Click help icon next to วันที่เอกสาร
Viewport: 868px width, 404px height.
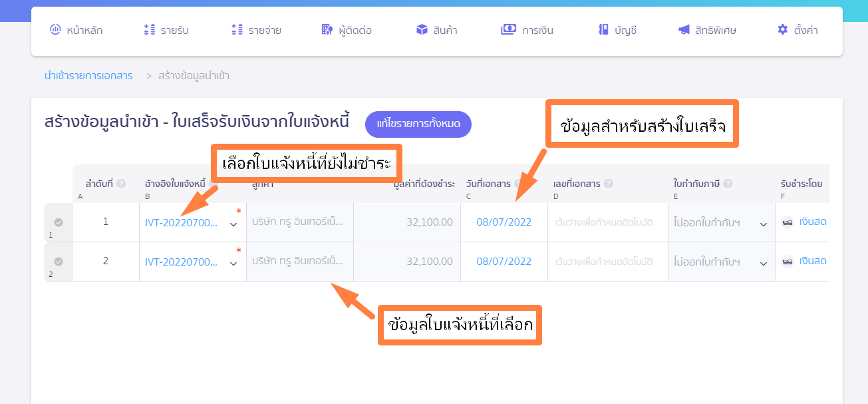(517, 184)
